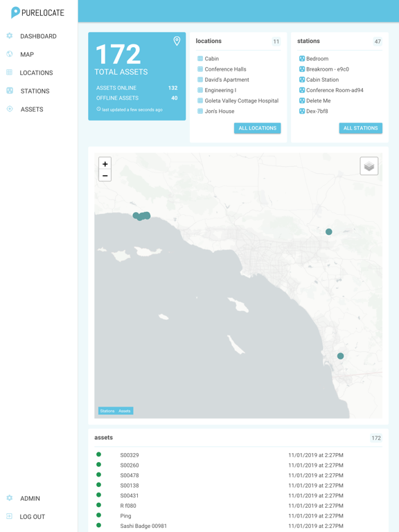Screen dimensions: 399x532
Task: Click the stations count badge 47
Action: click(378, 42)
